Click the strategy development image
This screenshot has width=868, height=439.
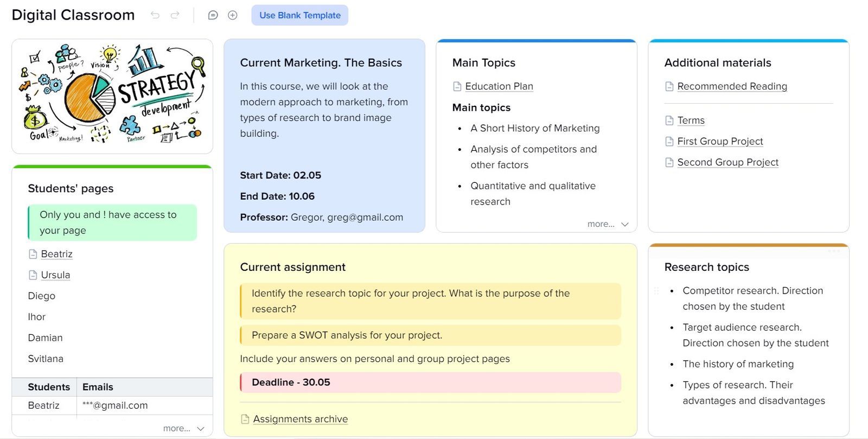pyautogui.click(x=112, y=96)
